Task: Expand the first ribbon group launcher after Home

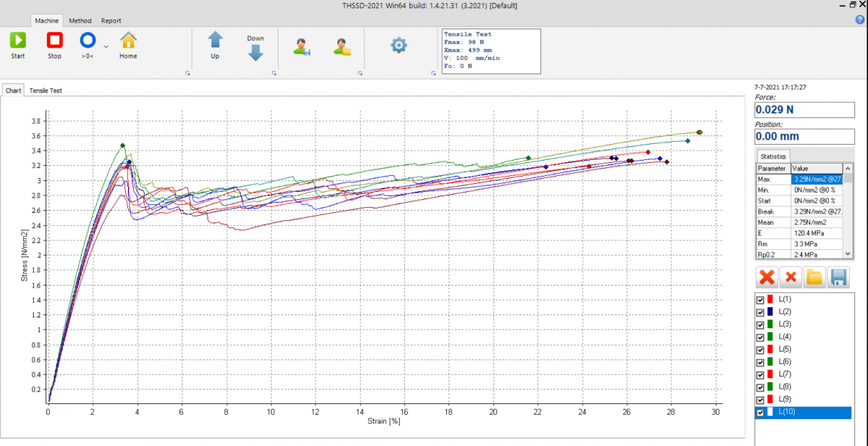Action: [x=187, y=73]
